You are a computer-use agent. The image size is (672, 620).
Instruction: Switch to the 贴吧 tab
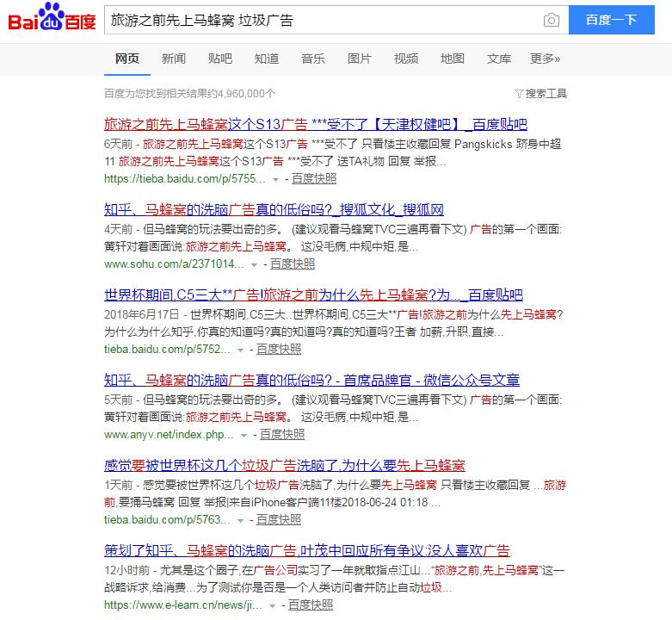pyautogui.click(x=220, y=59)
